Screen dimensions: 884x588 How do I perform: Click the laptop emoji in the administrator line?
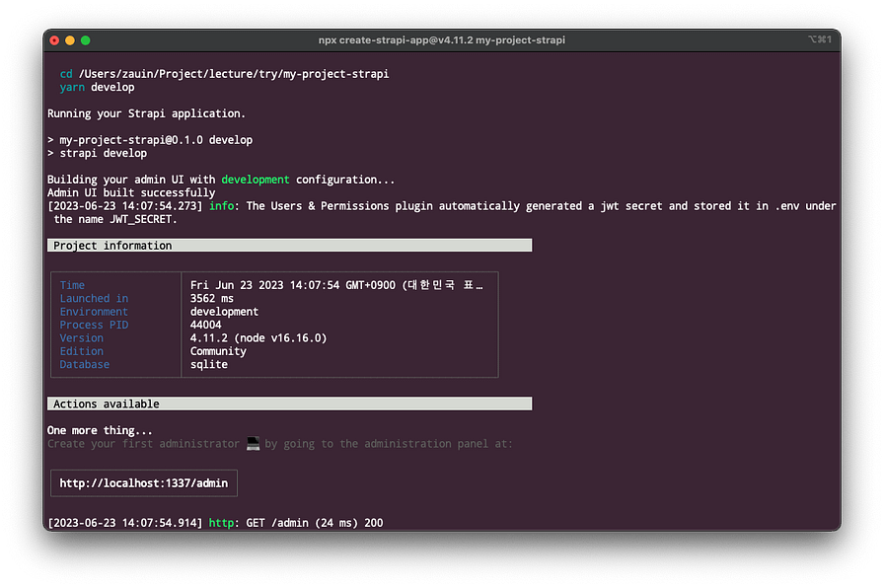pyautogui.click(x=254, y=444)
